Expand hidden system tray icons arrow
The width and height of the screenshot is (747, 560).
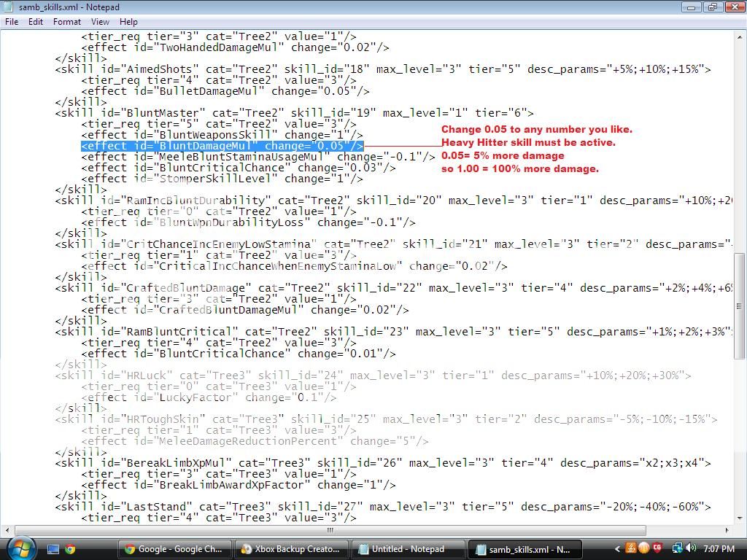click(617, 549)
